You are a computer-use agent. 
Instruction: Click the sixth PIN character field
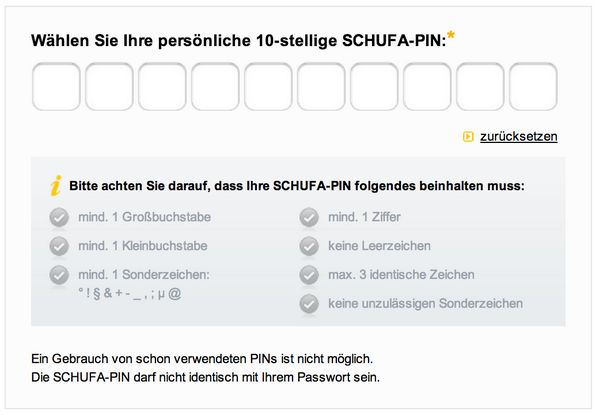[x=321, y=87]
